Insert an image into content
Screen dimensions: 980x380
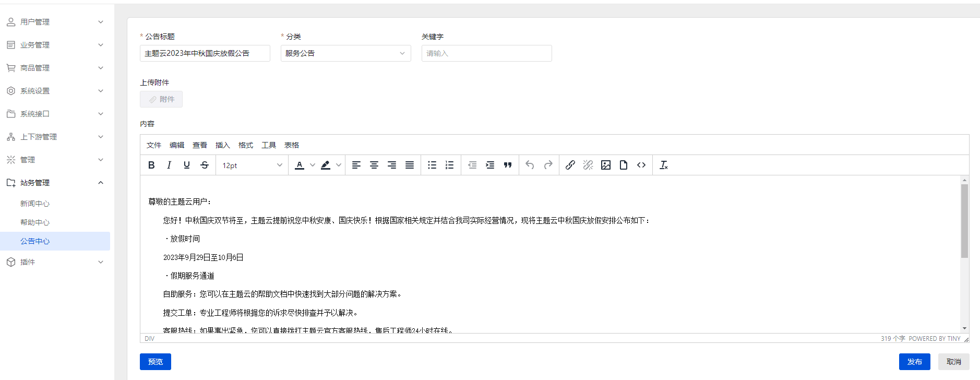[x=606, y=165]
